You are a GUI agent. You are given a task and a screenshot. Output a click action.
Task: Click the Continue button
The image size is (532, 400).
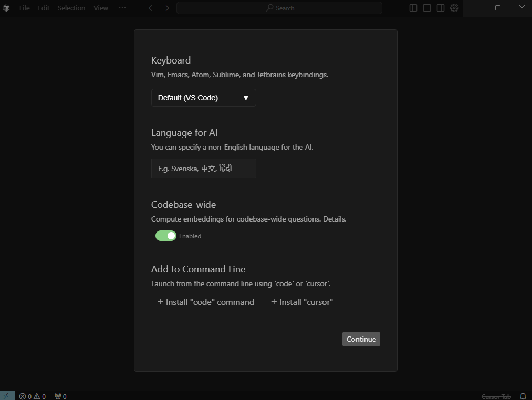click(361, 339)
